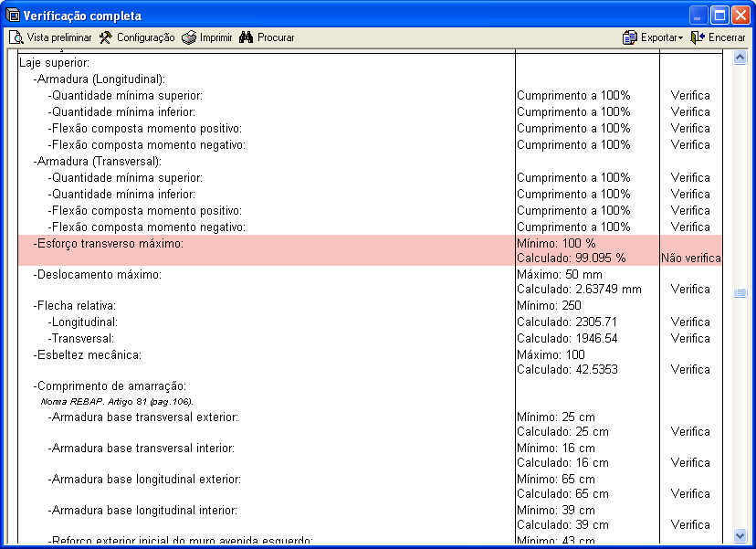
Task: Maximize the Verificação completa window
Action: click(719, 16)
